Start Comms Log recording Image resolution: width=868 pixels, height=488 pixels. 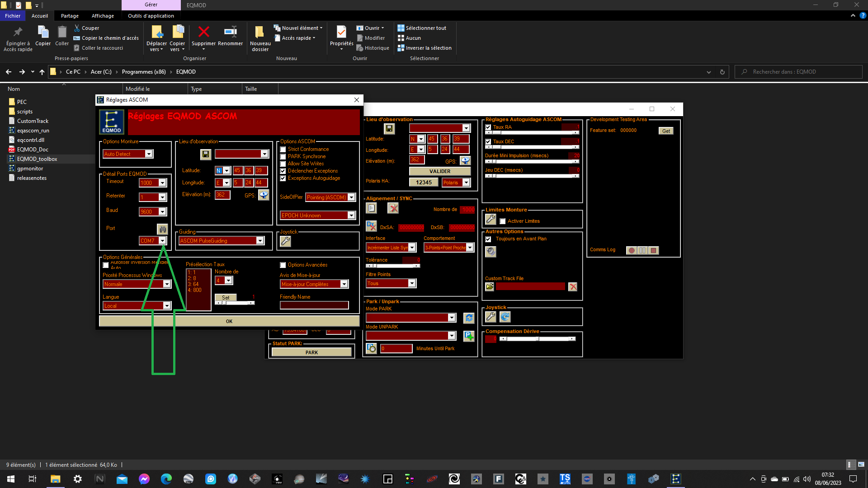pyautogui.click(x=632, y=250)
